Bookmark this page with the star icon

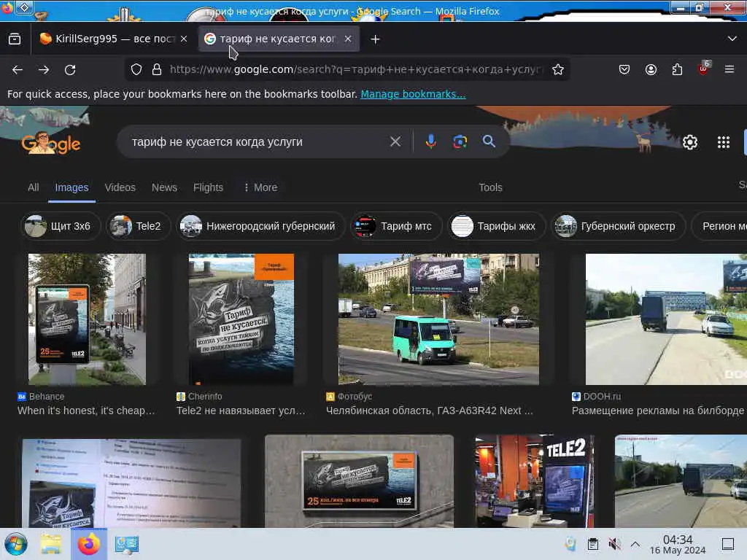click(x=558, y=69)
